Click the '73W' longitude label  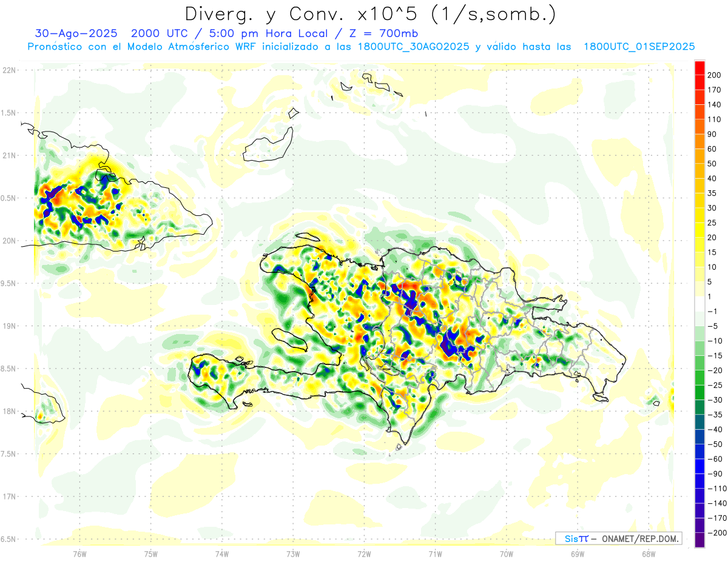pyautogui.click(x=293, y=554)
